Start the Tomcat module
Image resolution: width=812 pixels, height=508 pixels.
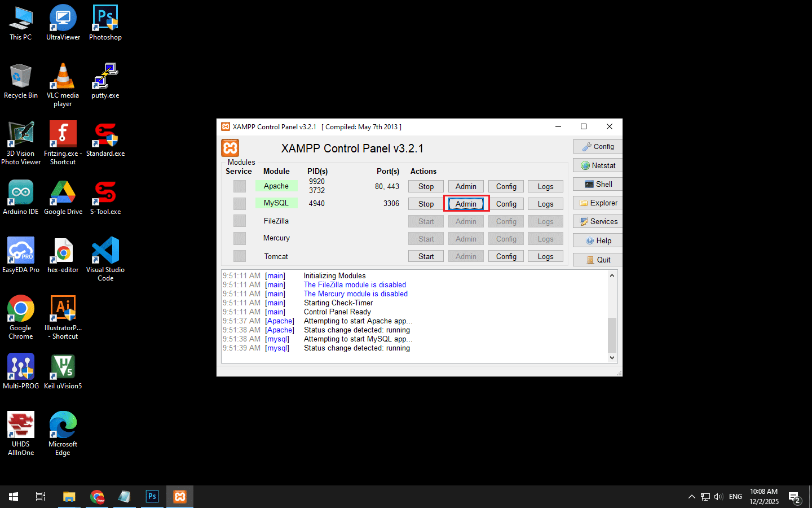pos(426,256)
